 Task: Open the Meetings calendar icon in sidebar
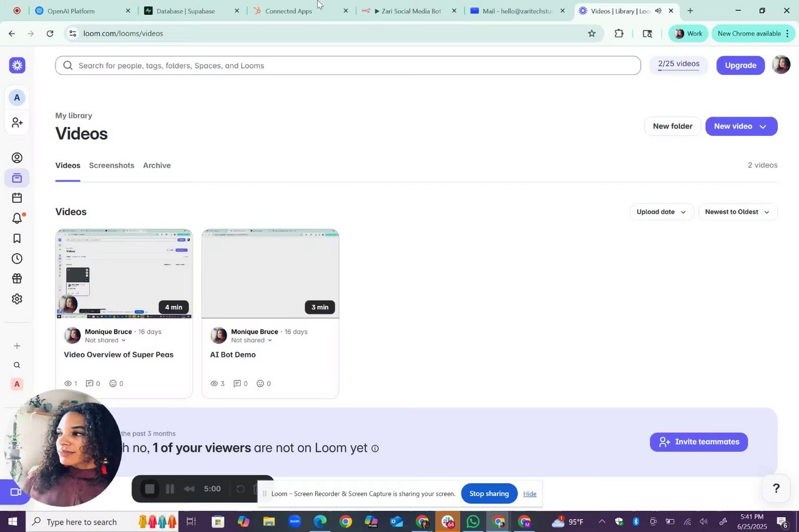click(x=17, y=198)
